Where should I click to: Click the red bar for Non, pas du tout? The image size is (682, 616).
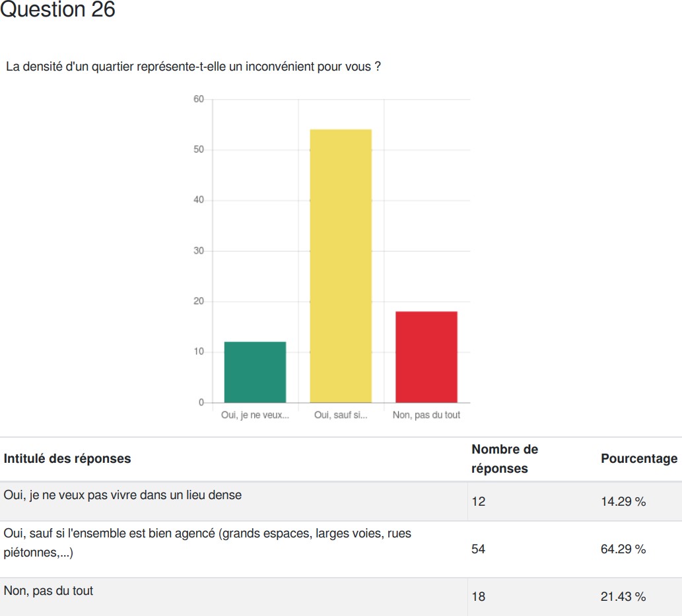point(426,357)
